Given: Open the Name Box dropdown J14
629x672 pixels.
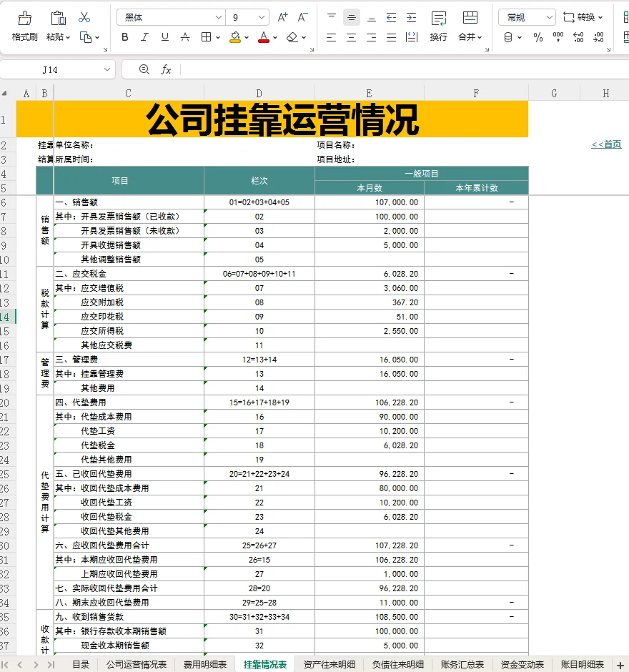Looking at the screenshot, I should 107,69.
